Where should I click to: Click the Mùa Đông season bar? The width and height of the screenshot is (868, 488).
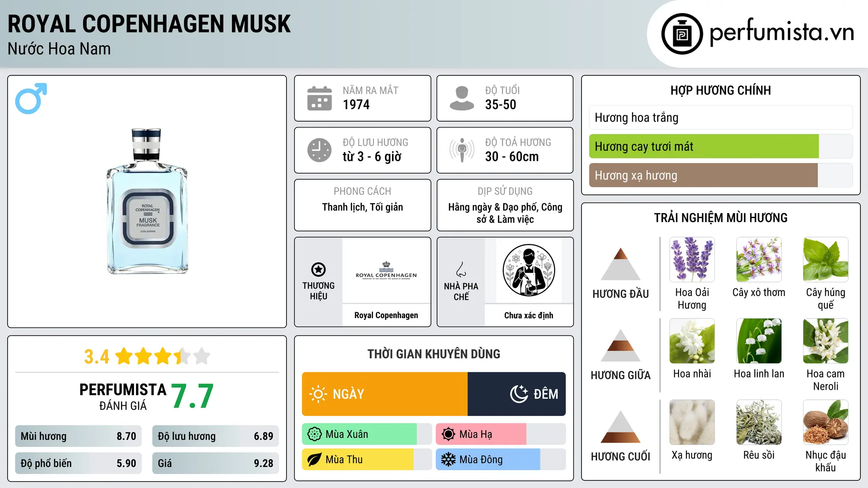point(501,460)
